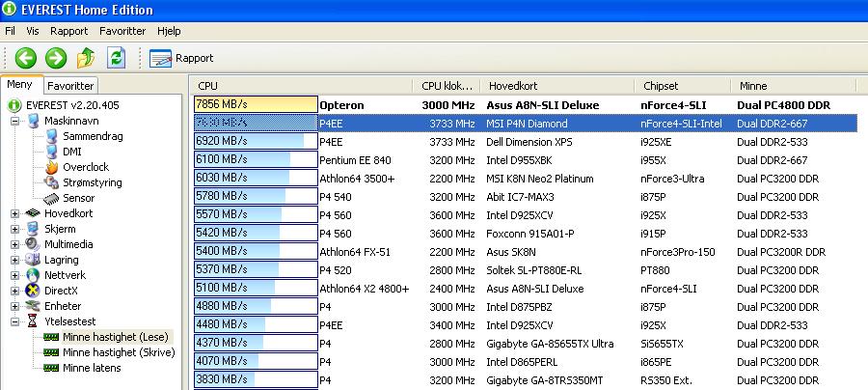868x390 pixels.
Task: Click the EVEREST title bar app icon
Action: tap(9, 9)
